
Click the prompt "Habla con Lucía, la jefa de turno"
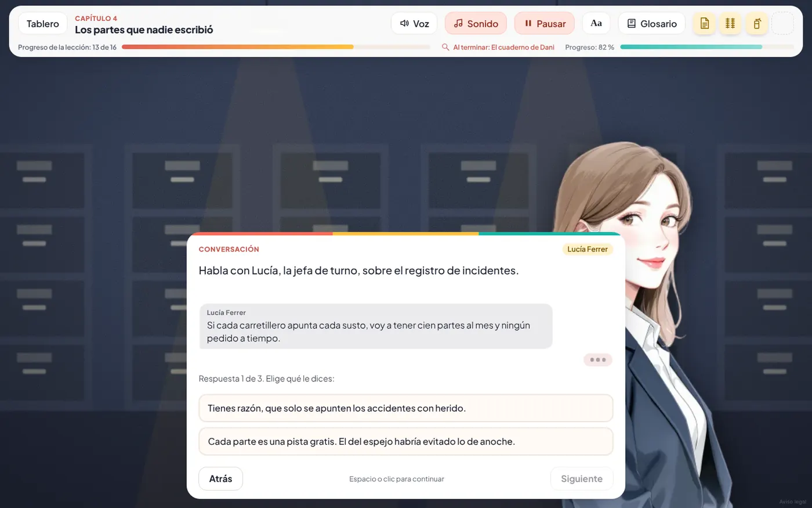point(358,271)
